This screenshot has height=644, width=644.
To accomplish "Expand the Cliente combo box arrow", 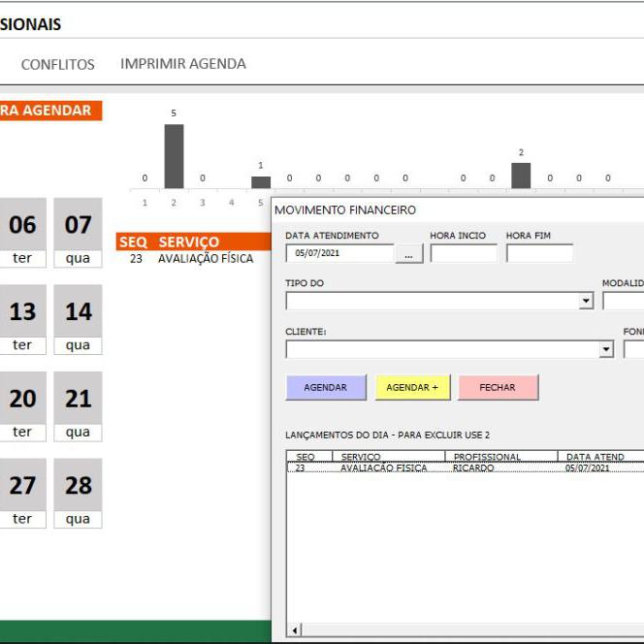I will (607, 349).
